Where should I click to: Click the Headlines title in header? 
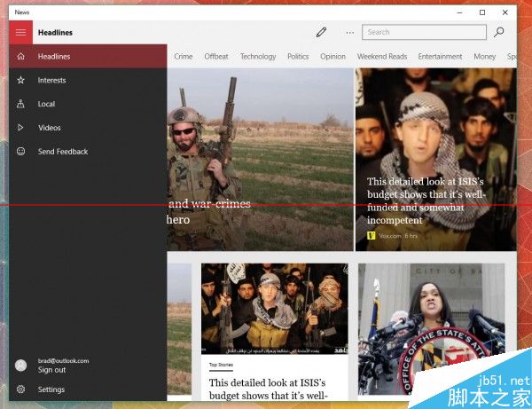pyautogui.click(x=55, y=33)
